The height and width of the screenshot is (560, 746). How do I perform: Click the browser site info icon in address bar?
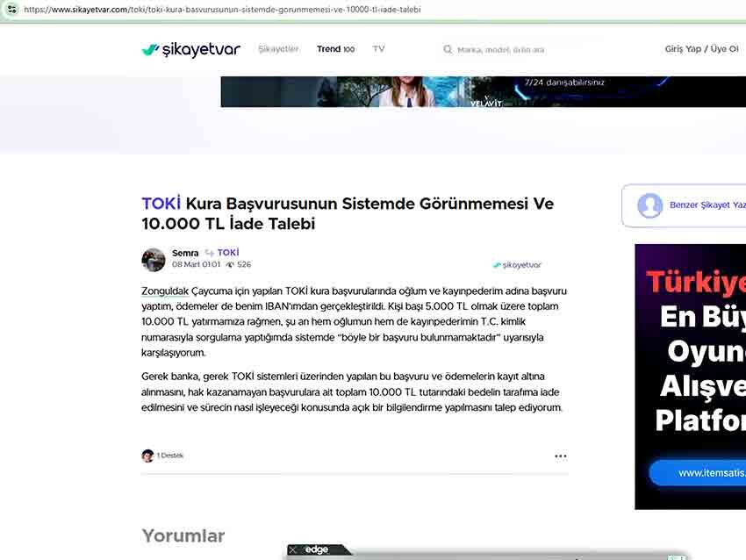pos(11,10)
